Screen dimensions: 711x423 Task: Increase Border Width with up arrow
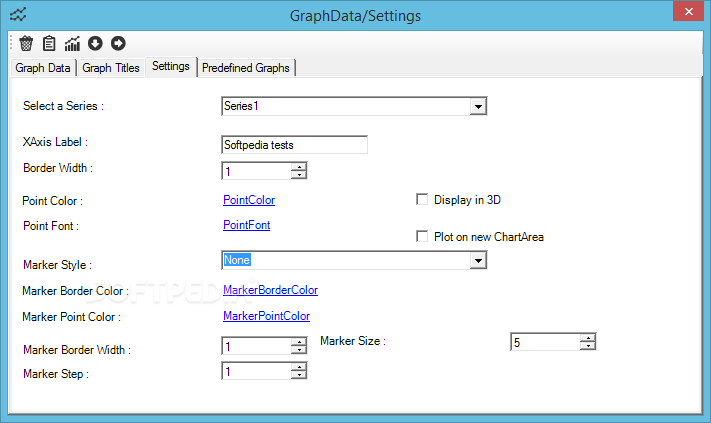[x=298, y=166]
